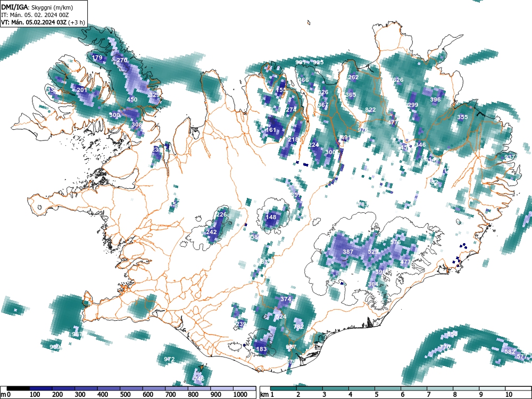Click the visibility value 329
Screen dimensions: 532x399
coord(154,95)
